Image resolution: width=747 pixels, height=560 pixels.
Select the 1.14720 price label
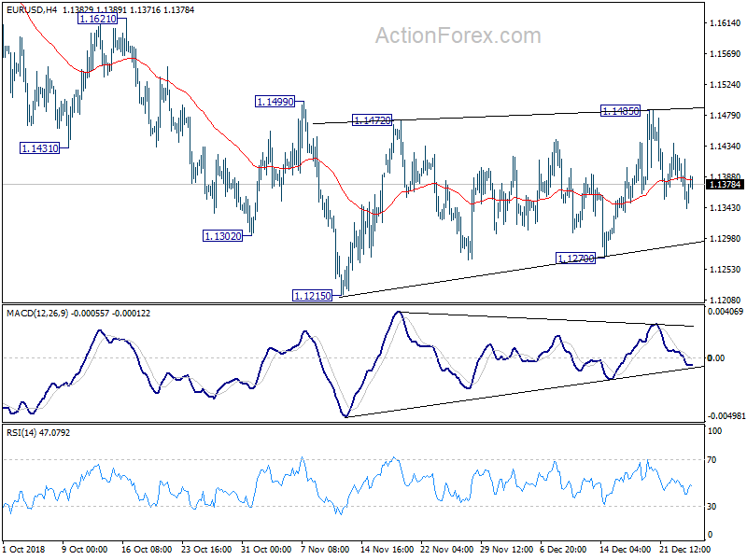pos(372,120)
